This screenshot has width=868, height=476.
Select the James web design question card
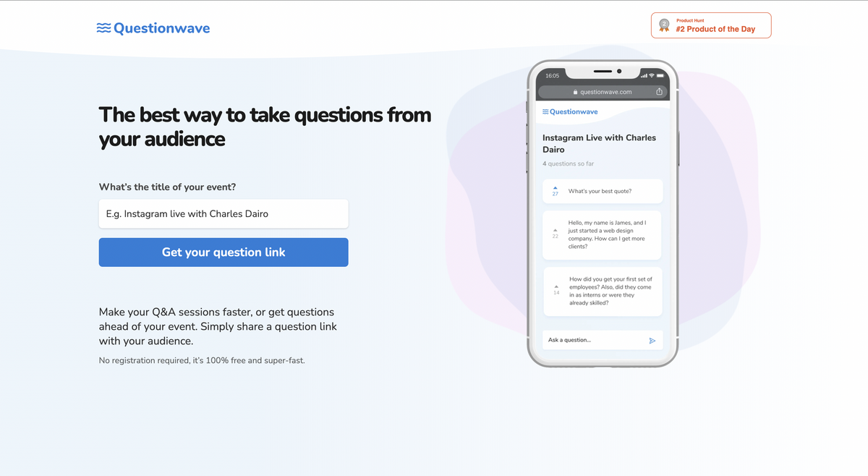[x=602, y=235]
